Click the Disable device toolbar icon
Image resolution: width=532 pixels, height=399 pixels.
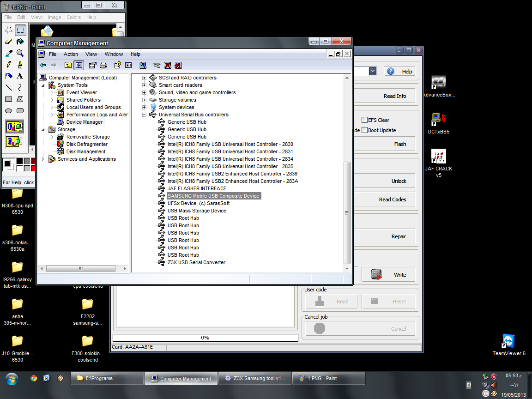click(x=178, y=65)
